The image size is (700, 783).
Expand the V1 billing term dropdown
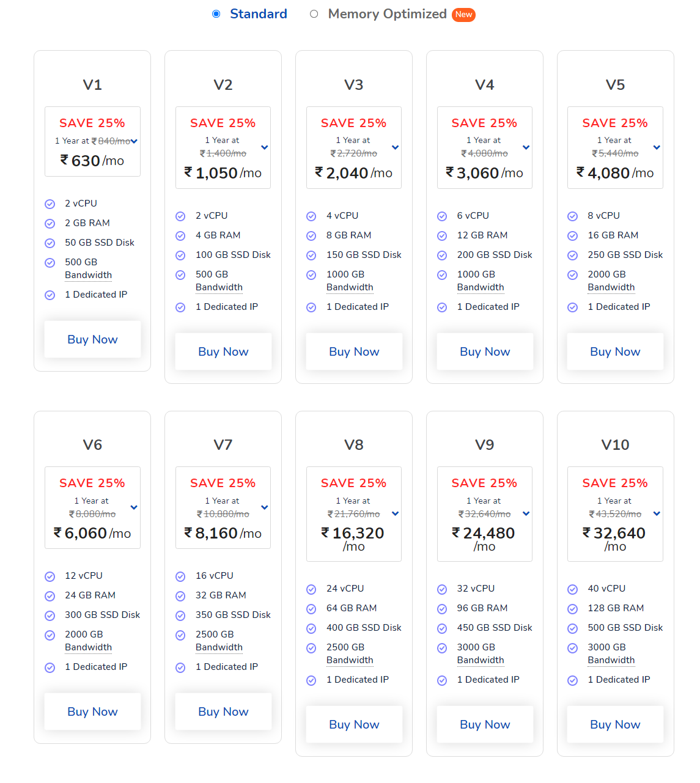(x=134, y=141)
